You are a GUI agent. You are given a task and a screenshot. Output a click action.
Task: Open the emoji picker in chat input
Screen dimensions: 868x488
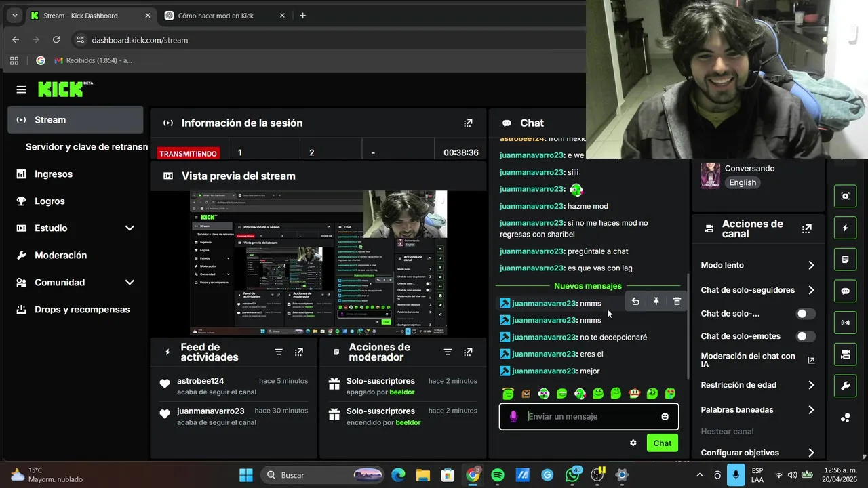[x=665, y=416]
